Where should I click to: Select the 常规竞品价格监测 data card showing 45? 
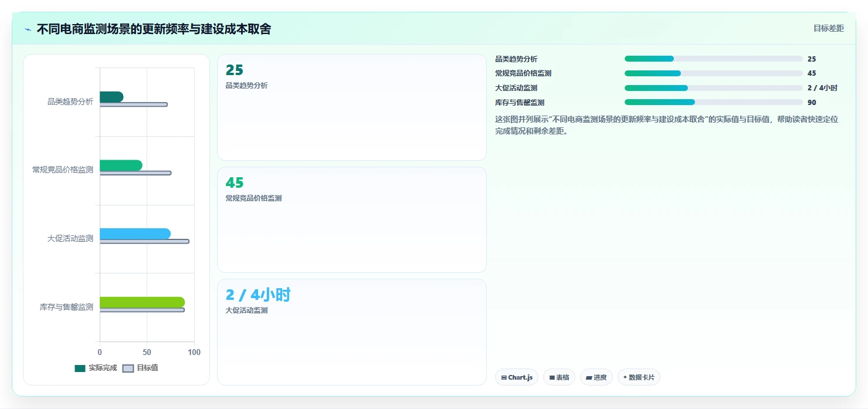(x=352, y=220)
